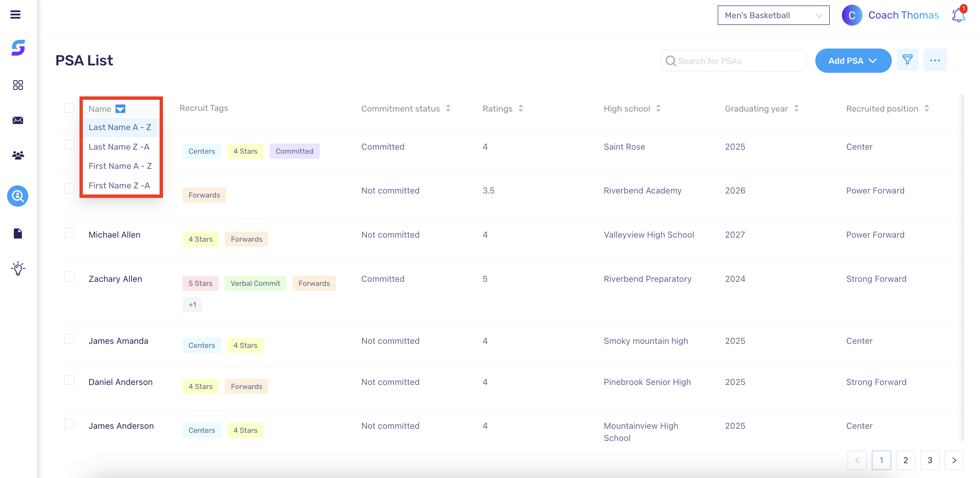Open the lightbulb insights icon
The height and width of the screenshot is (478, 980).
[18, 269]
